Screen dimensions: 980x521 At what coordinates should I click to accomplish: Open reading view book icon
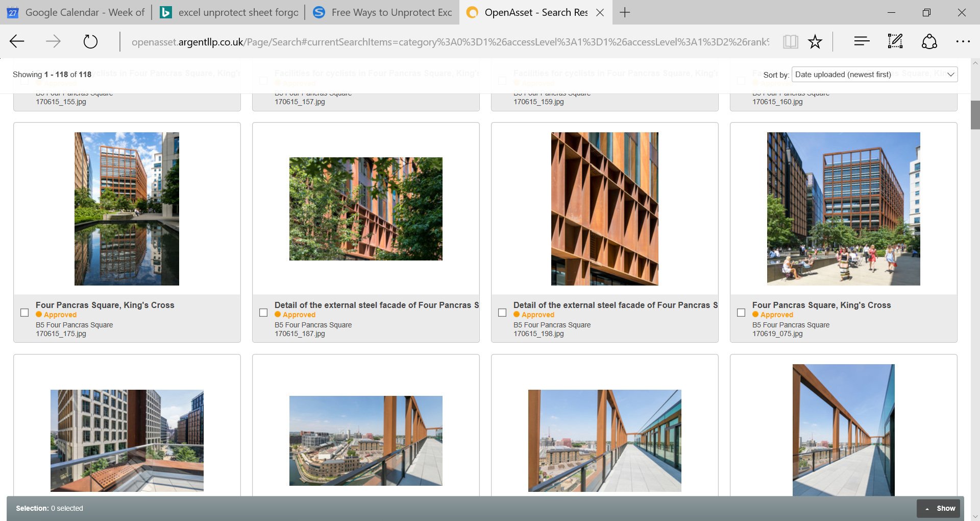pos(790,41)
